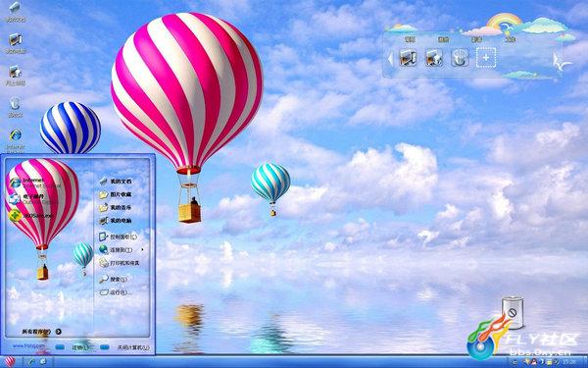Open Control Panel from Start menu

(118, 237)
